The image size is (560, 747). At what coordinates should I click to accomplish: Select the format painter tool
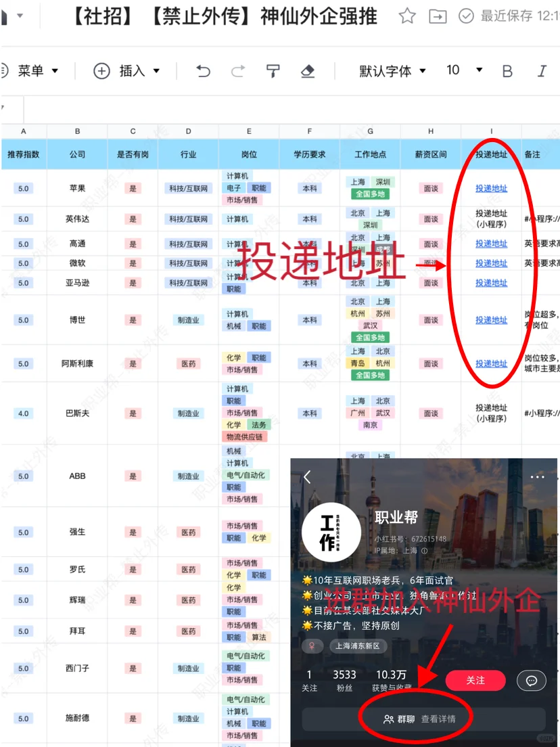pos(273,70)
